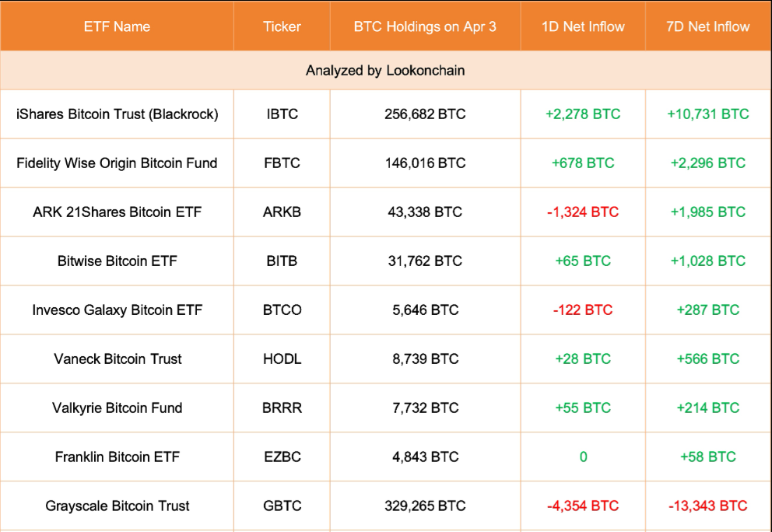Click the Fidelity Wise Origin Bitcoin Fund cell

(x=117, y=163)
